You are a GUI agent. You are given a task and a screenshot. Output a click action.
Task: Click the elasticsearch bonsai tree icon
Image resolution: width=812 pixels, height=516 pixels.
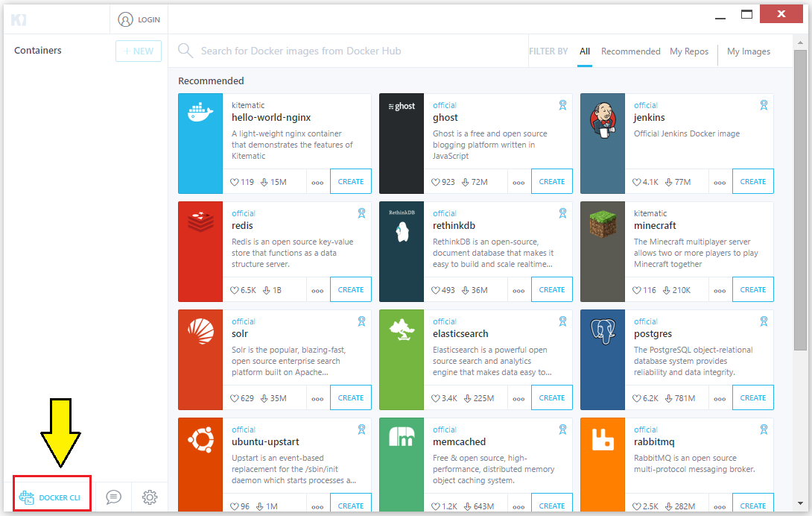[x=402, y=330]
